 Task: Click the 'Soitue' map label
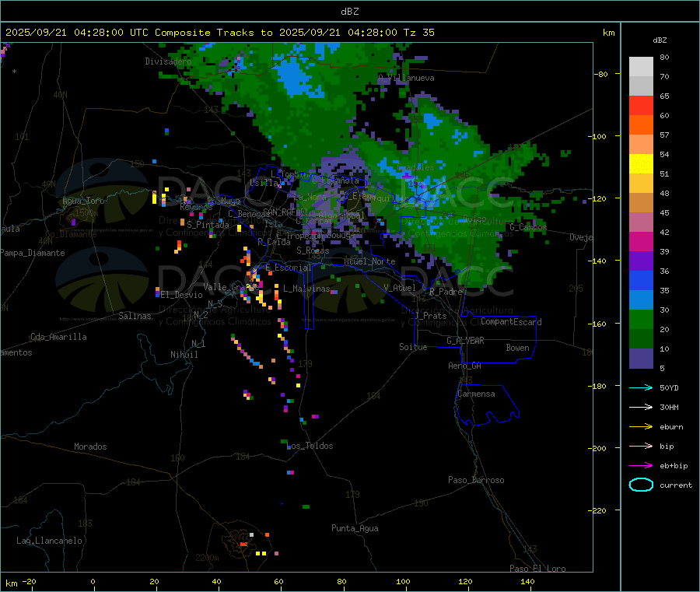413,347
